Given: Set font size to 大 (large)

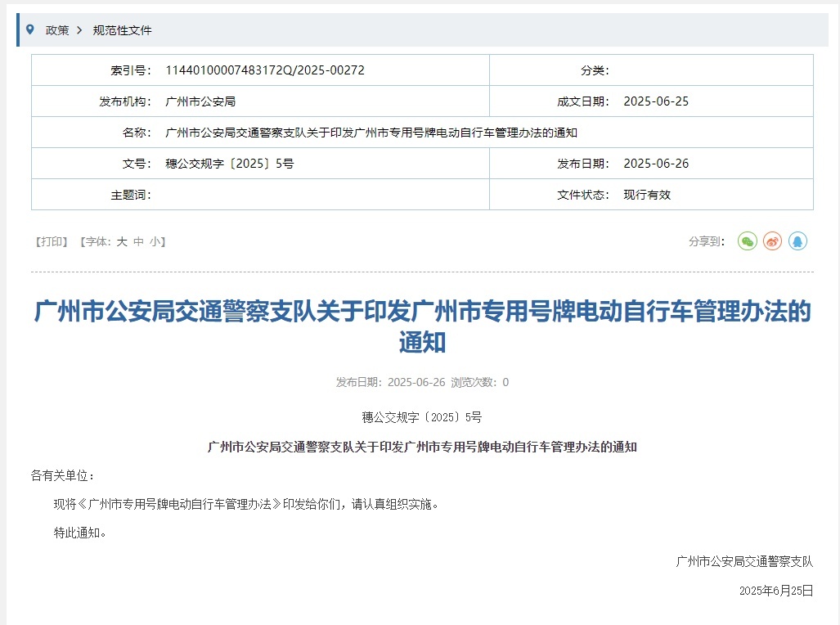Looking at the screenshot, I should coord(122,241).
